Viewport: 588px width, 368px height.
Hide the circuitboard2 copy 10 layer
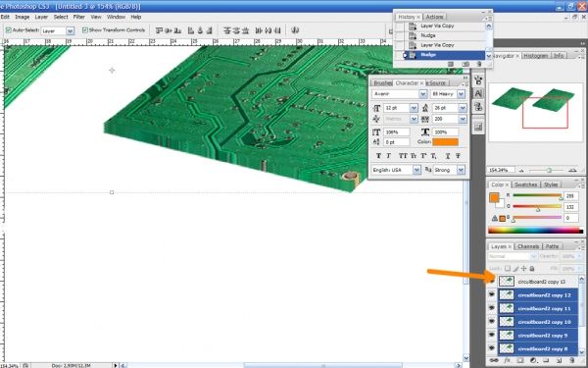pyautogui.click(x=492, y=322)
